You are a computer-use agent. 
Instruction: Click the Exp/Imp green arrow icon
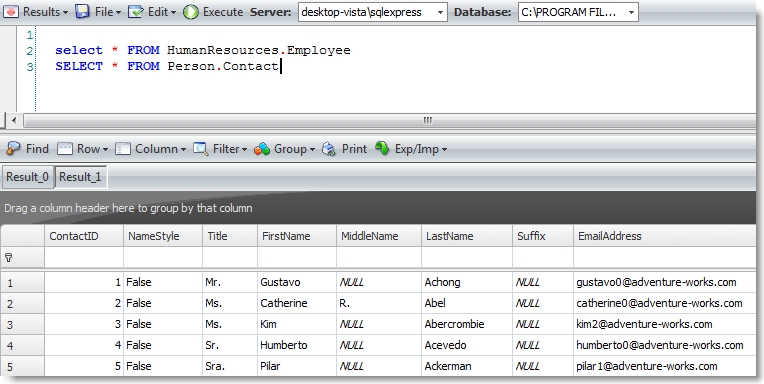click(382, 148)
